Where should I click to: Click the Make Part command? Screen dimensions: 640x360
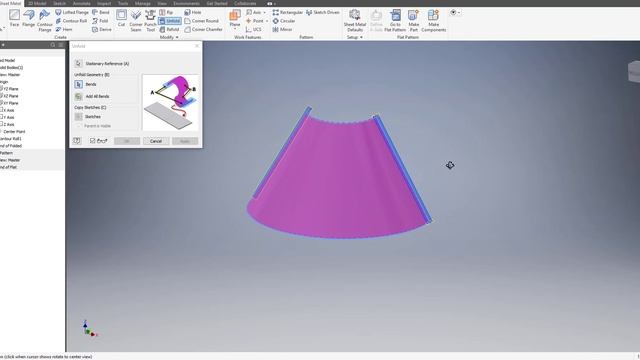coord(413,20)
